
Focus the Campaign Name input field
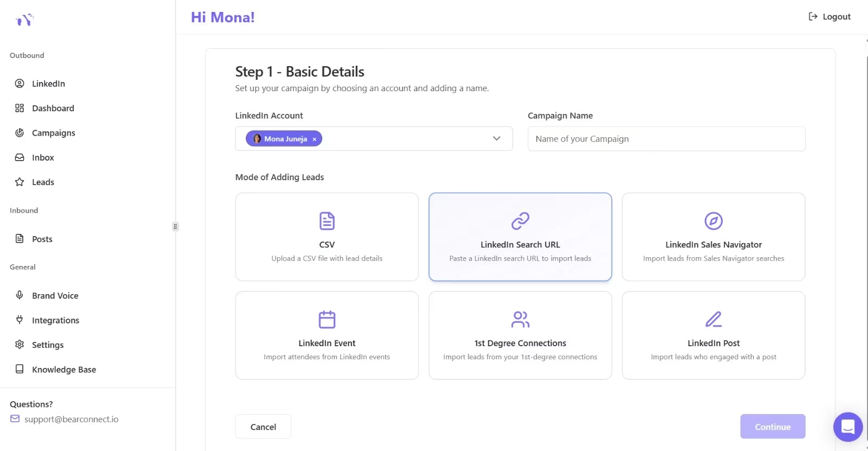[666, 139]
